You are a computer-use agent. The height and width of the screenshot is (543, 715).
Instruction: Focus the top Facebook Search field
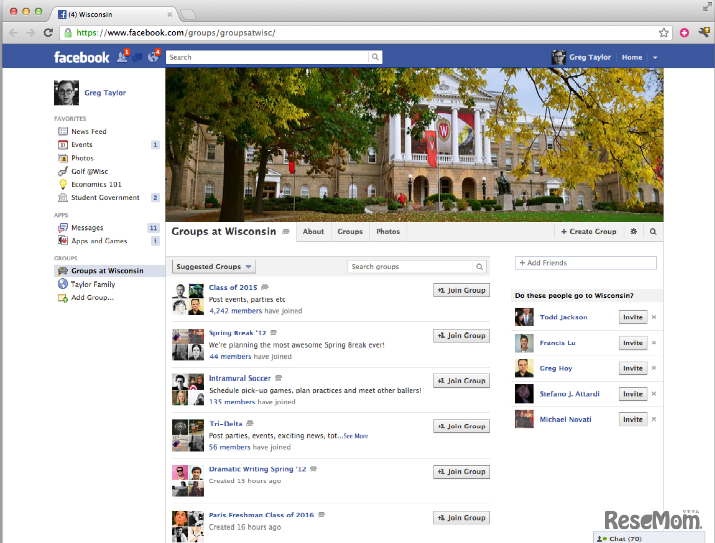[267, 57]
